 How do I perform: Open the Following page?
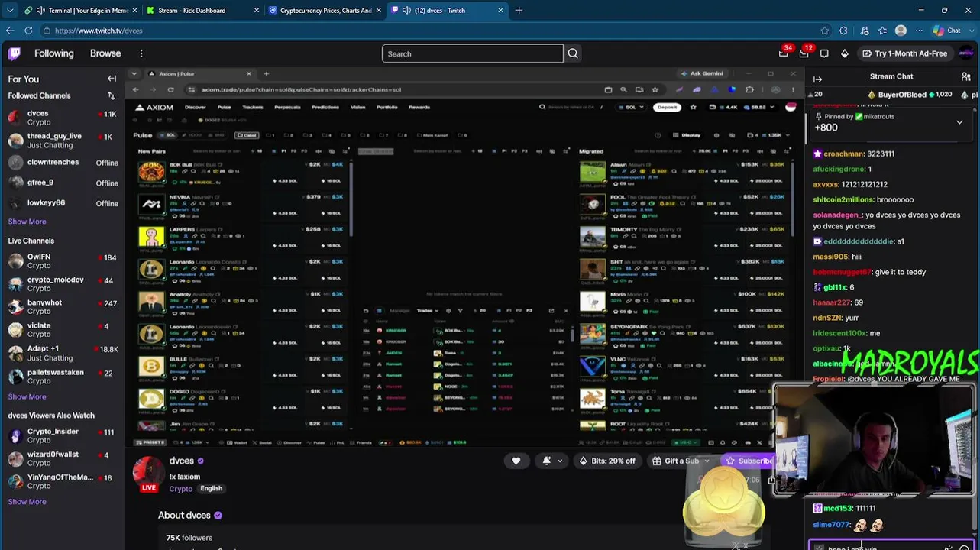pyautogui.click(x=53, y=53)
